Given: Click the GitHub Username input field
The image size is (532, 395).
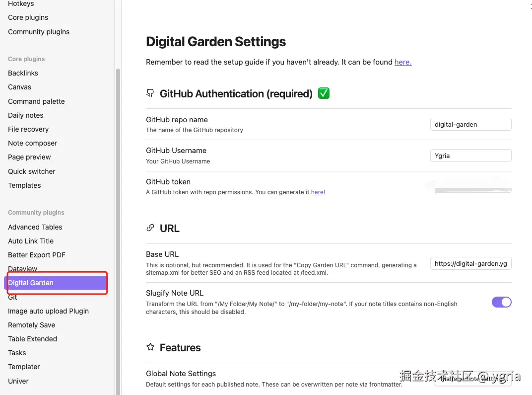Looking at the screenshot, I should [x=470, y=156].
